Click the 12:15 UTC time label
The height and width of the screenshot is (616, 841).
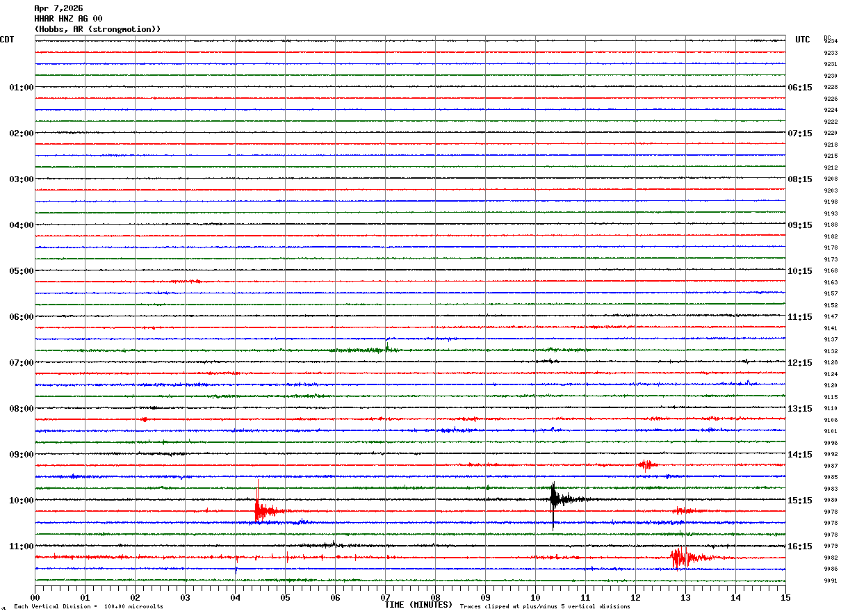tap(800, 363)
